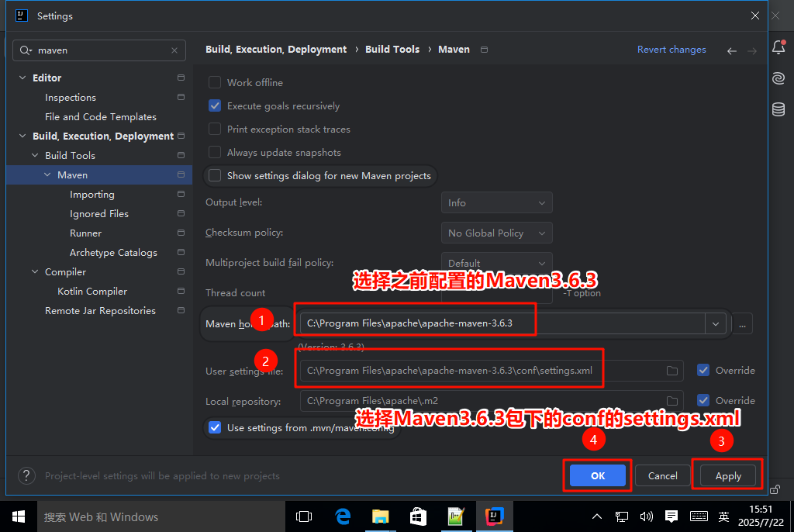Collapse the Compiler tree node
The image size is (794, 532).
coord(35,271)
